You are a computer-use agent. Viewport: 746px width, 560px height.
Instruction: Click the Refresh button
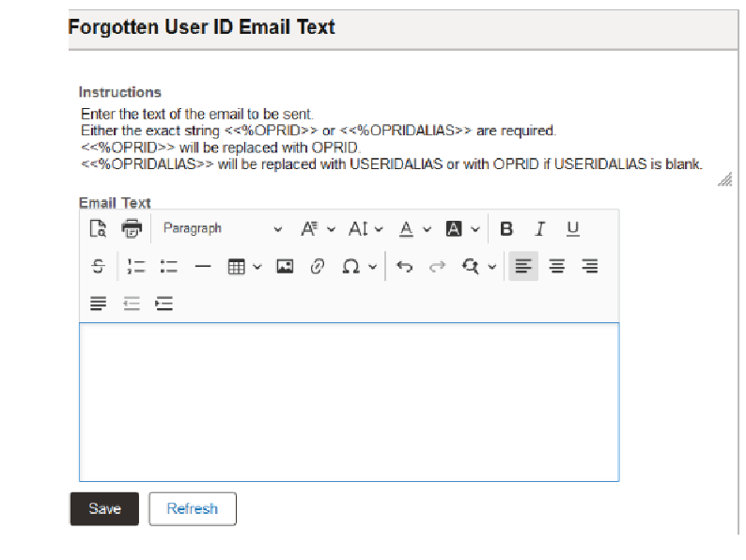click(193, 508)
